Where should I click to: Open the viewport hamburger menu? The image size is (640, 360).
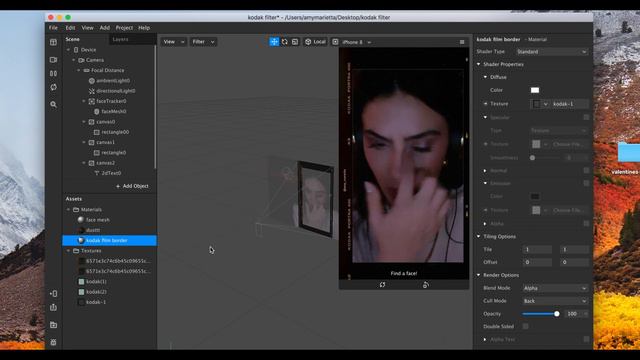462,42
